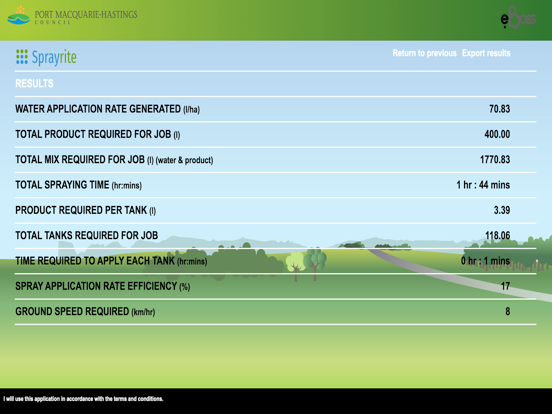Click the eBoss logo icon
This screenshot has height=414, width=552.
click(518, 17)
